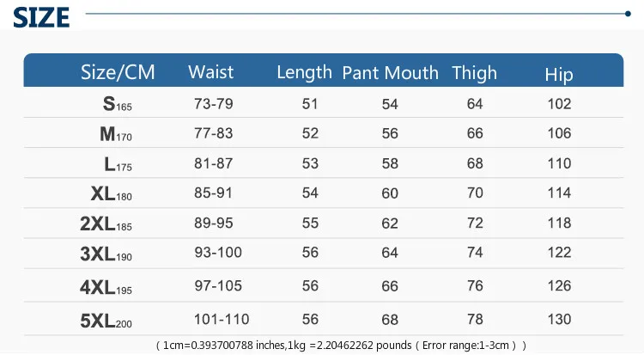644x355 pixels.
Task: Click the 3XL 190 size label
Action: pos(106,254)
